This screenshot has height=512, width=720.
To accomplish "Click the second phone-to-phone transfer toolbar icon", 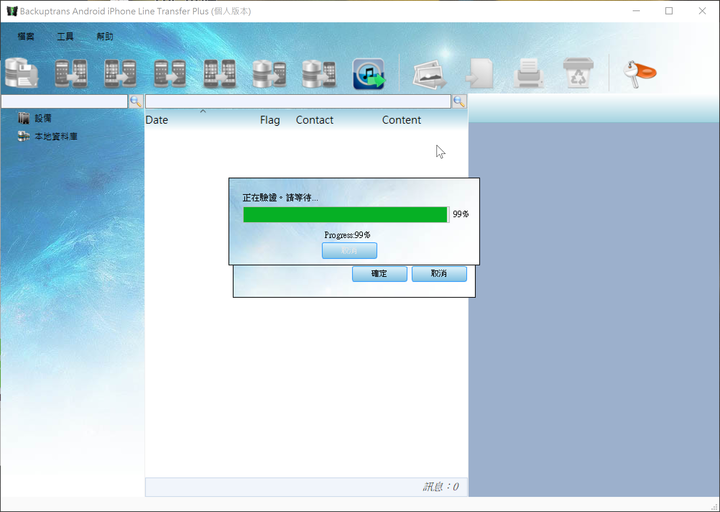I will (x=120, y=73).
